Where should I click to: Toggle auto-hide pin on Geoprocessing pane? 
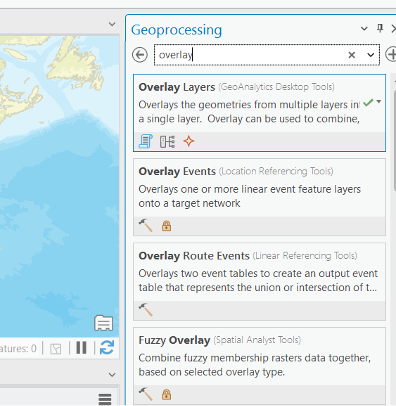(380, 28)
